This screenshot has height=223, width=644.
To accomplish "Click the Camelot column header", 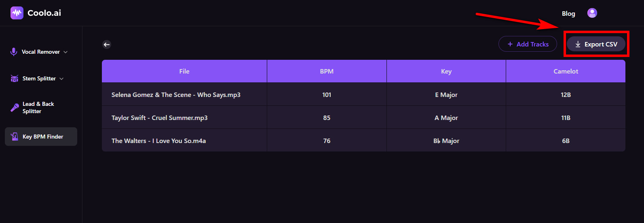I will (x=566, y=72).
